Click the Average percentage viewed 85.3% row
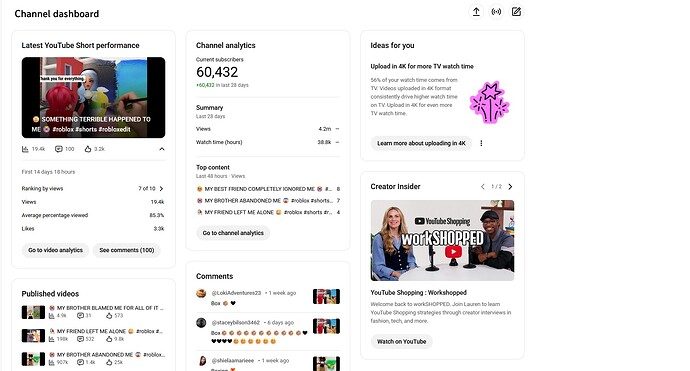The width and height of the screenshot is (690, 371). click(x=93, y=215)
